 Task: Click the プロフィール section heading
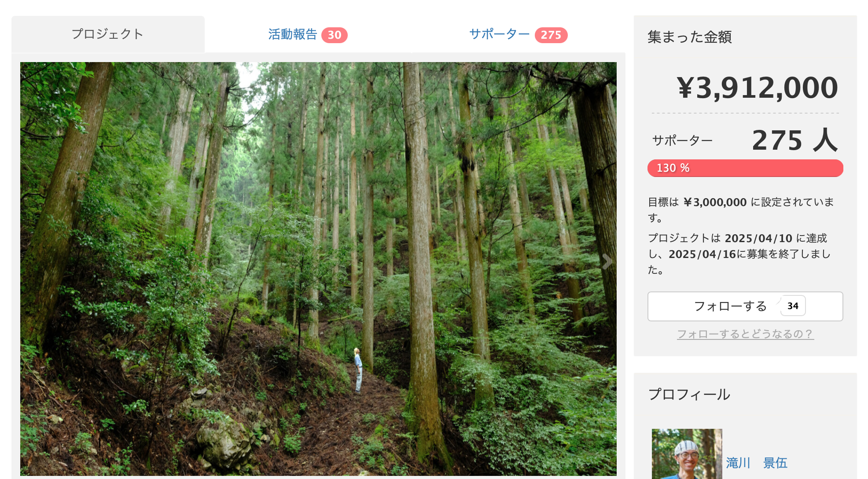[x=689, y=394]
